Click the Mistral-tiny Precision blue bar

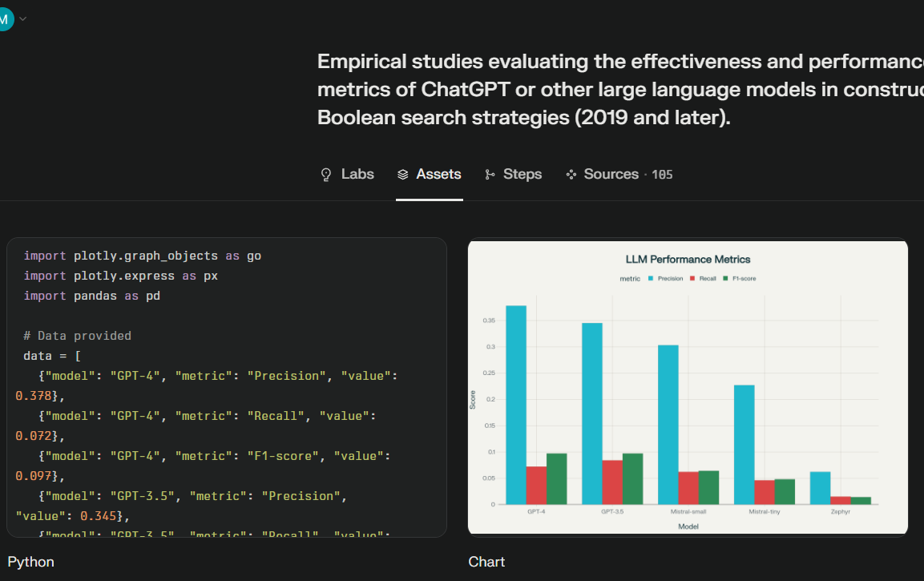tap(744, 445)
